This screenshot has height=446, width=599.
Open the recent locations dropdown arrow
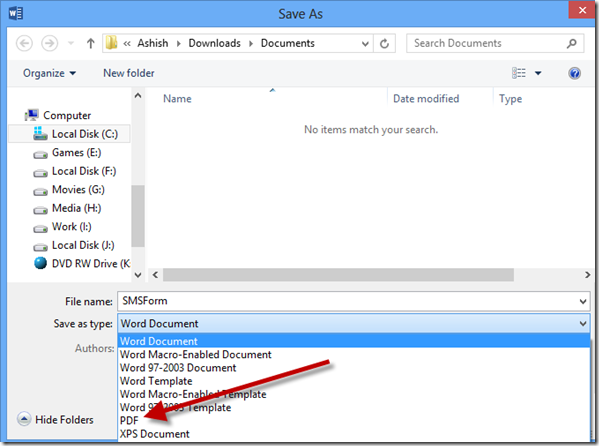coord(71,43)
